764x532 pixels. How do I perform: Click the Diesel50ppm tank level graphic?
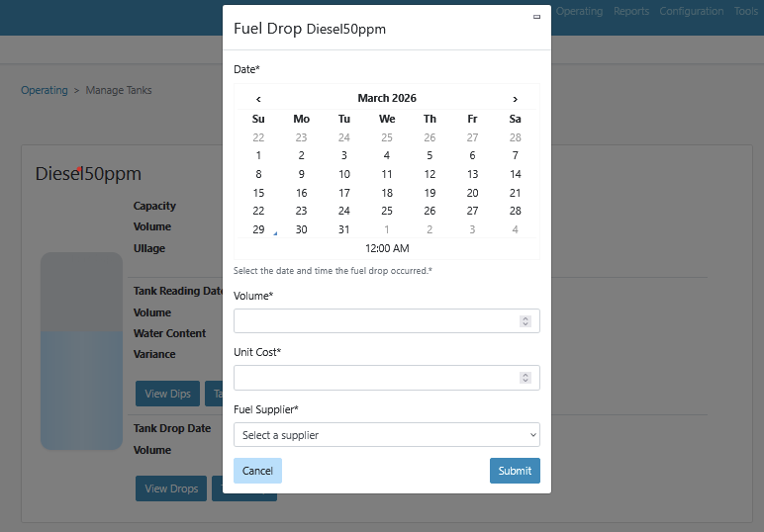pos(81,351)
